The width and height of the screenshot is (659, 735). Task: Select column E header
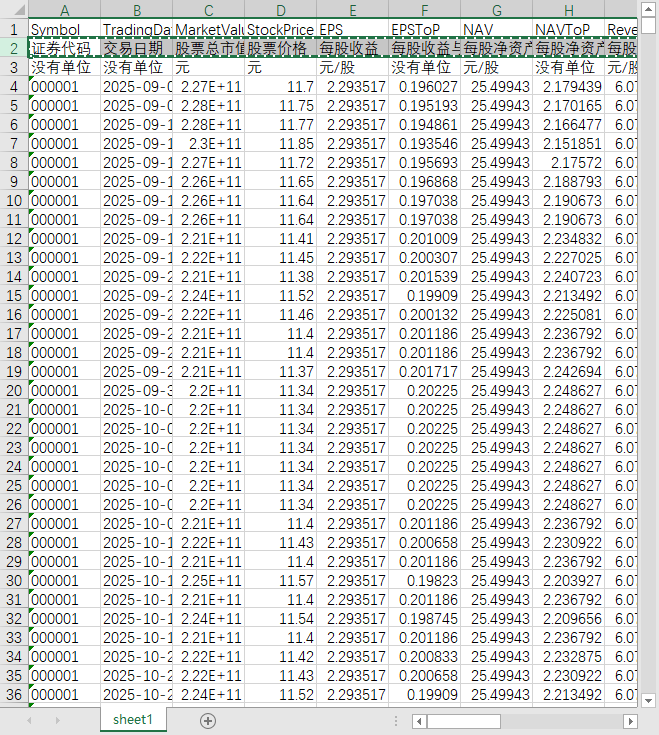point(352,9)
